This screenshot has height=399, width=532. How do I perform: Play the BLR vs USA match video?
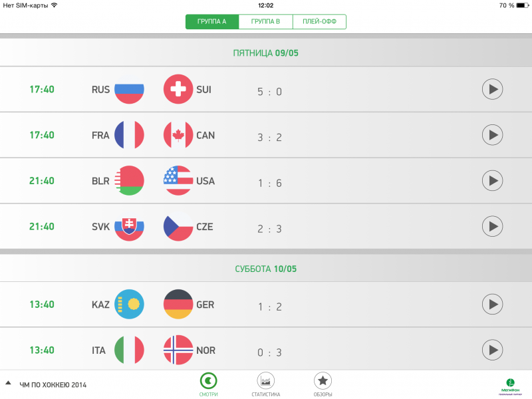coord(492,180)
